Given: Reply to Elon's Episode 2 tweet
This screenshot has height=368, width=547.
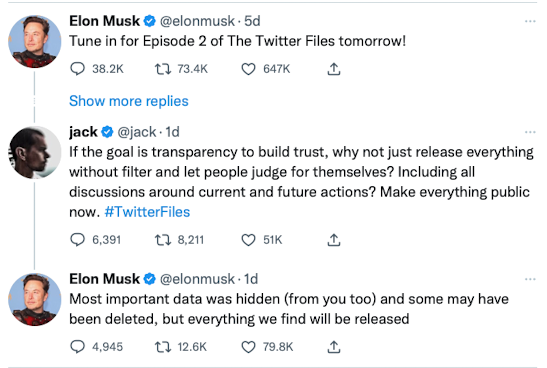Looking at the screenshot, I should (77, 69).
